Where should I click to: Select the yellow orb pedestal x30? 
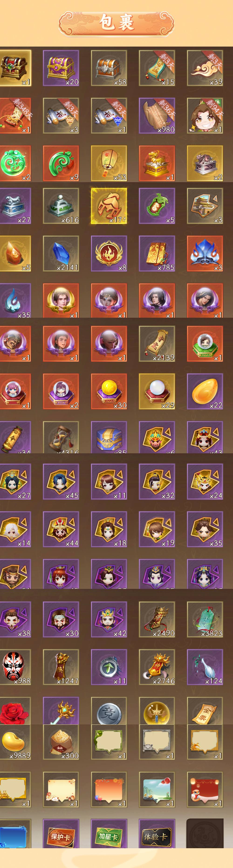(109, 391)
